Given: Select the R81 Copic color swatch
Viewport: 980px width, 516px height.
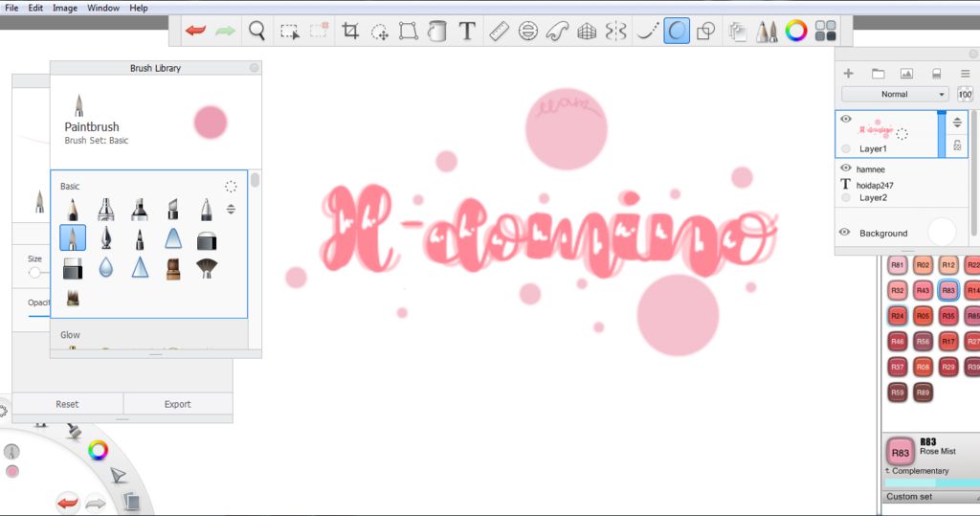Looking at the screenshot, I should tap(898, 265).
